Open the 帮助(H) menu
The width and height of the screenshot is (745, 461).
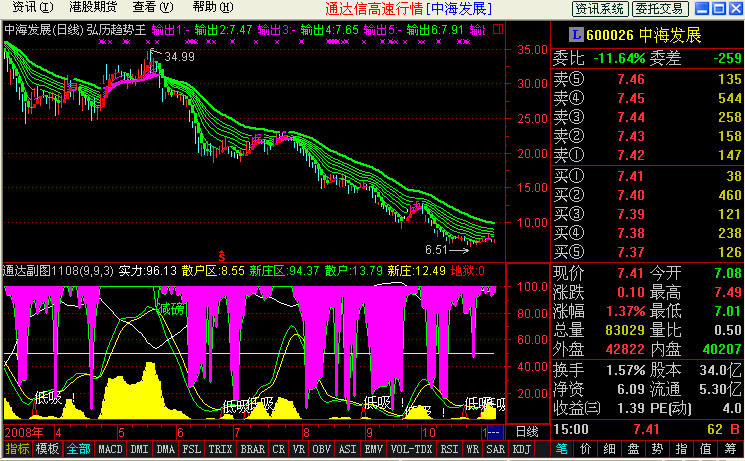pos(213,7)
